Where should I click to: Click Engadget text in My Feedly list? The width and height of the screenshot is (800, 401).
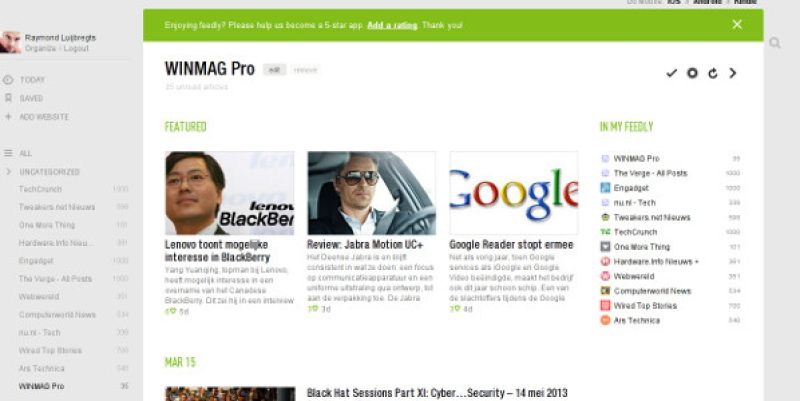click(631, 188)
